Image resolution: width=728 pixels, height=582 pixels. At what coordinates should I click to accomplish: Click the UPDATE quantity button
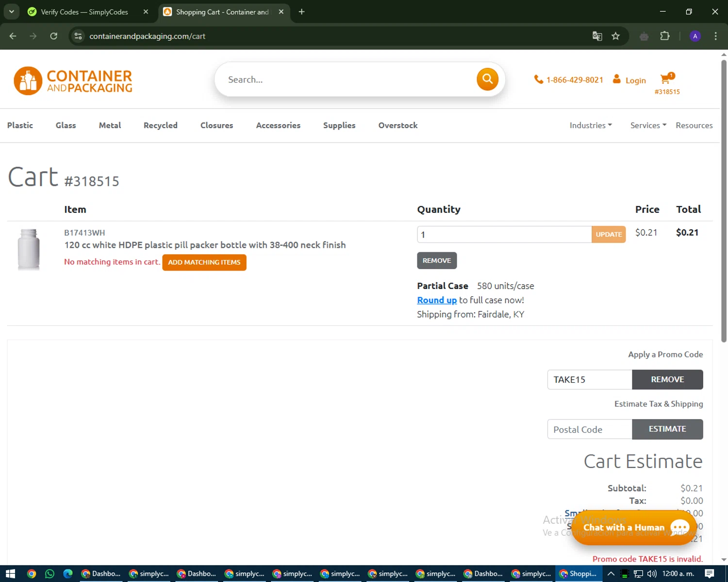click(x=609, y=234)
